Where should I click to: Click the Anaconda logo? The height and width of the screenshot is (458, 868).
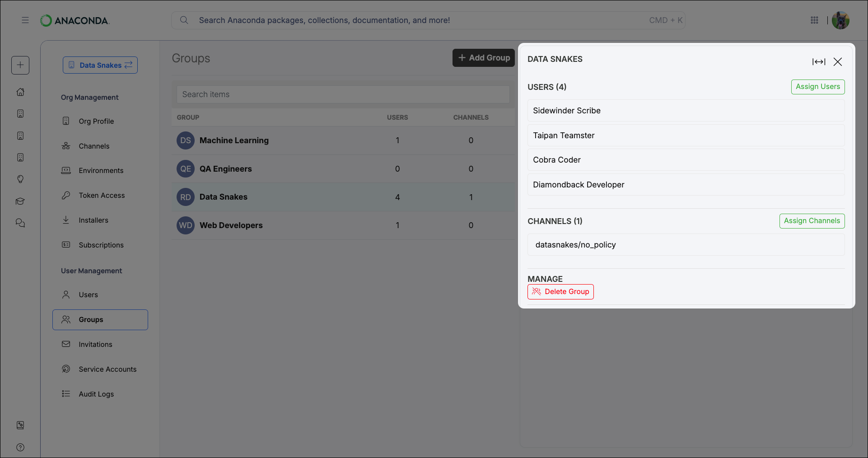[x=75, y=20]
